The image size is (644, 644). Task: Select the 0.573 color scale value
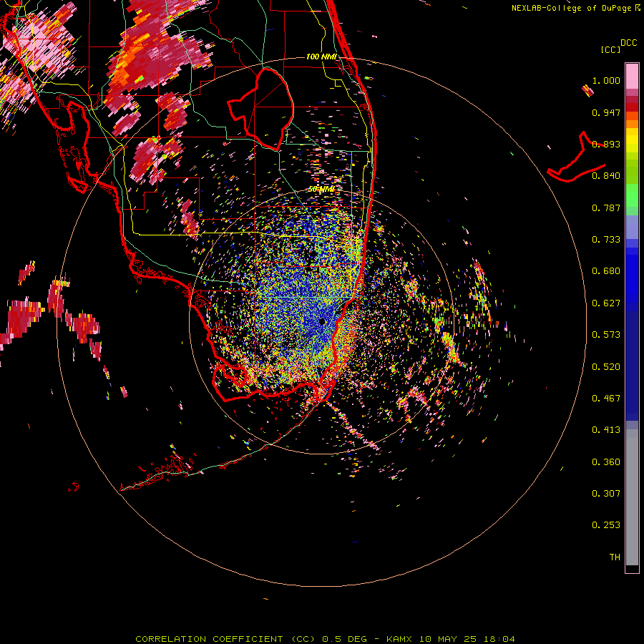[606, 335]
